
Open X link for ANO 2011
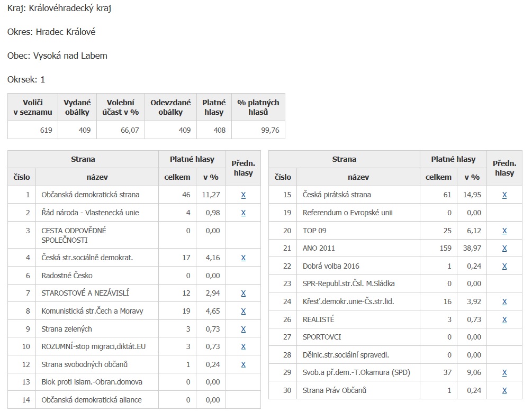[x=504, y=248]
